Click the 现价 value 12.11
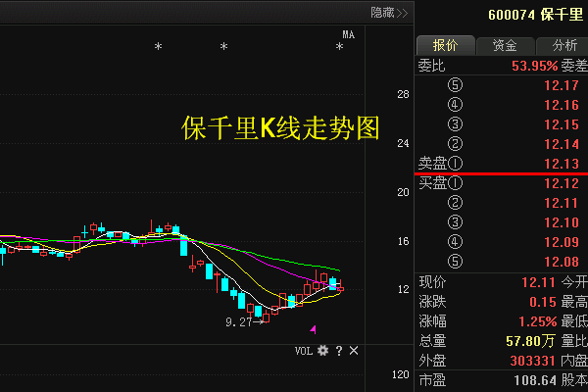Viewport: 588px width, 392px height. pyautogui.click(x=538, y=282)
